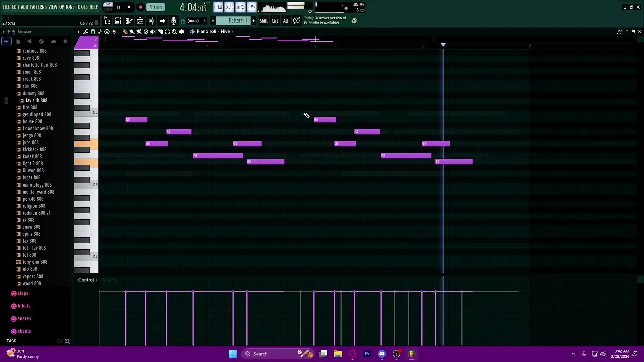The height and width of the screenshot is (362, 644).
Task: Click the playhead marker on timeline
Action: [x=443, y=45]
